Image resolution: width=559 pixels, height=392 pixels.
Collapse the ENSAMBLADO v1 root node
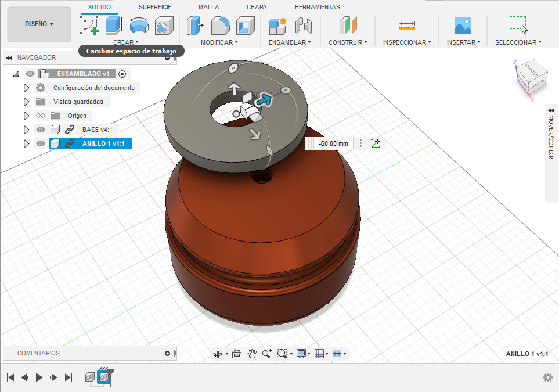(16, 74)
